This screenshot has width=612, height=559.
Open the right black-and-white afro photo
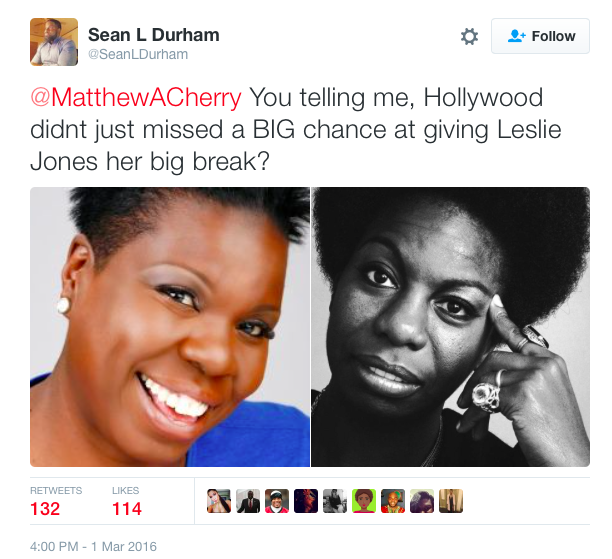[x=450, y=327]
